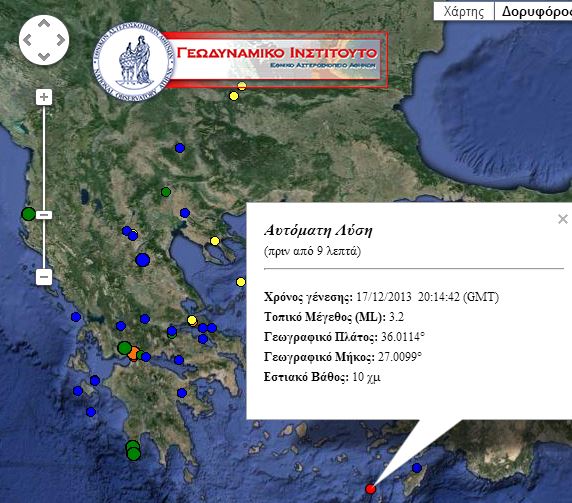This screenshot has height=503, width=572.
Task: Zoom in with the plus button
Action: 44,97
